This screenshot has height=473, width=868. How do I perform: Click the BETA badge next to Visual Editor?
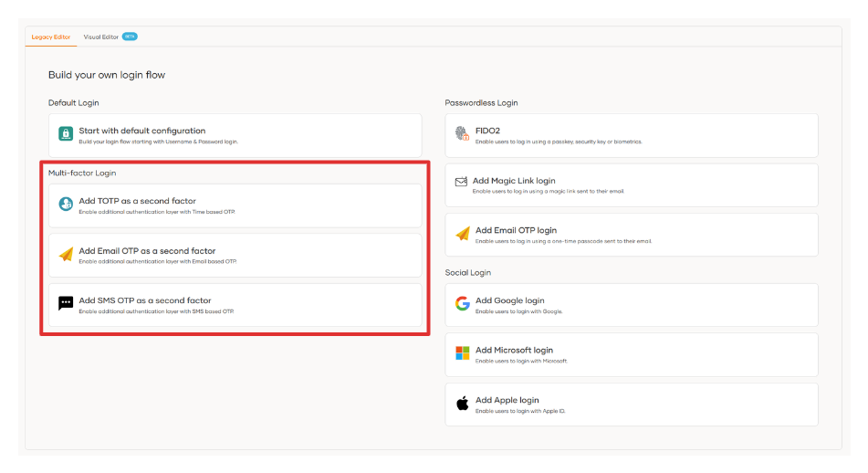(x=130, y=37)
